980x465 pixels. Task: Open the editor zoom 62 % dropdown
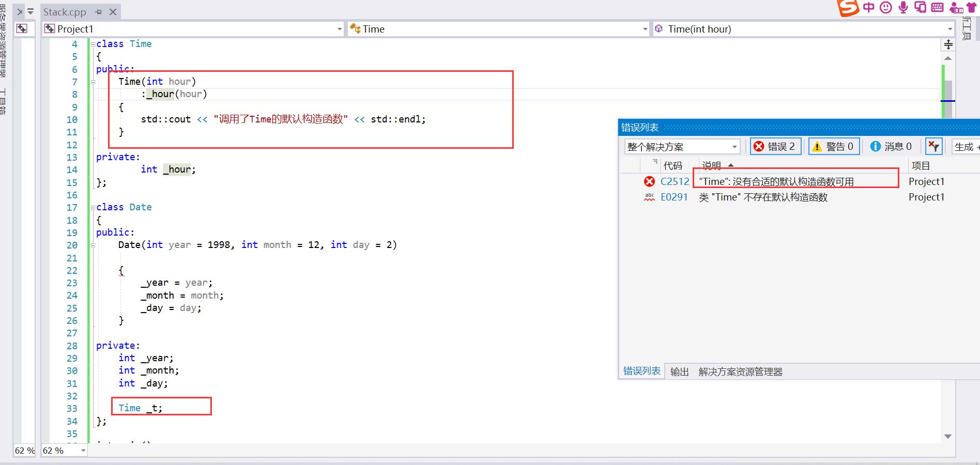click(83, 451)
